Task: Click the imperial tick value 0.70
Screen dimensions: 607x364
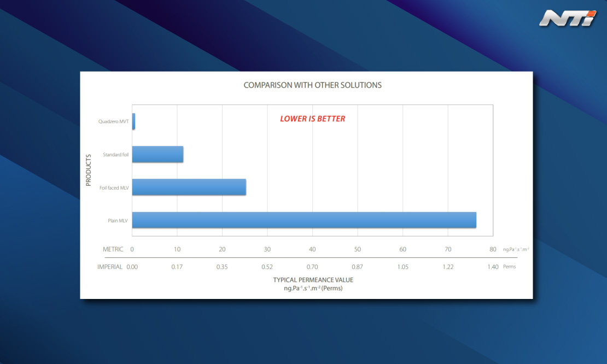Action: [x=312, y=267]
